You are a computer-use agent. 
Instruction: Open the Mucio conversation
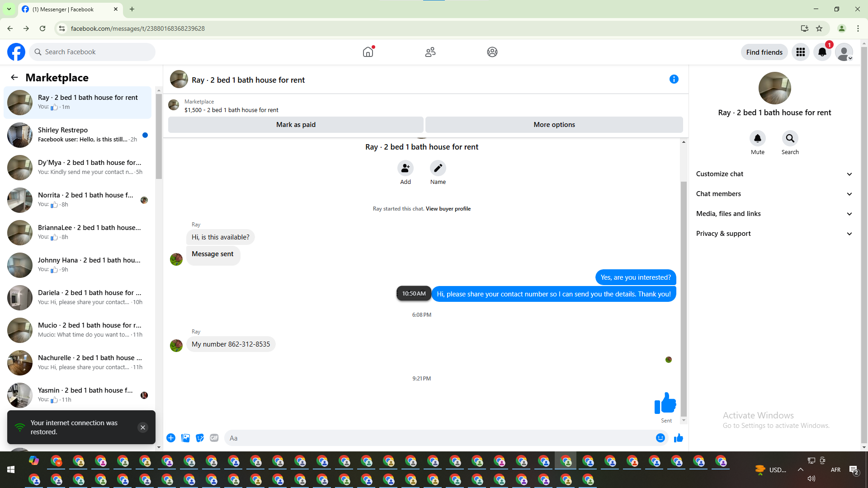pyautogui.click(x=78, y=330)
